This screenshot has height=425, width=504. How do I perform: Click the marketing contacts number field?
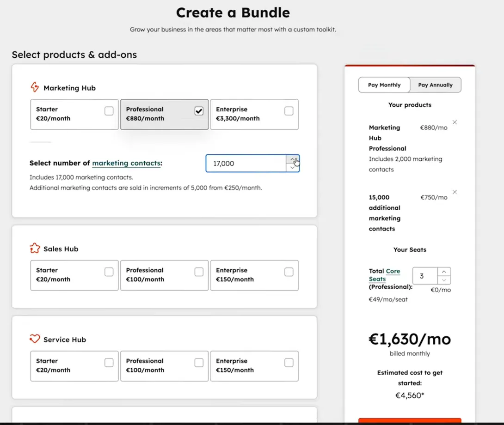246,163
